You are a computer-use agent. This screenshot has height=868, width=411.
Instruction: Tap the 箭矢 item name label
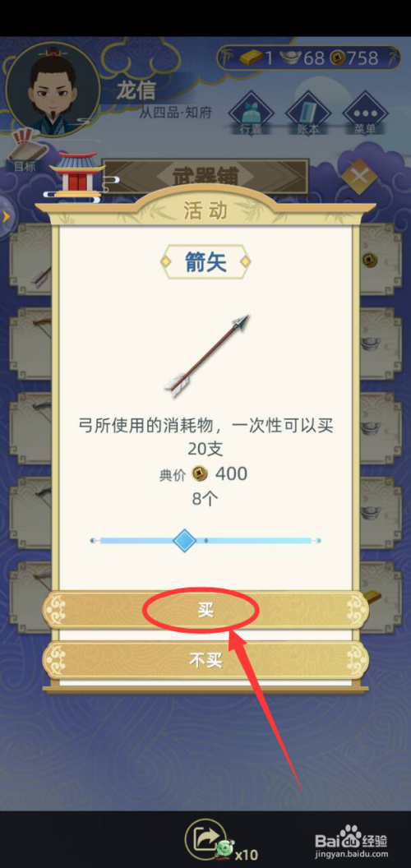[205, 262]
